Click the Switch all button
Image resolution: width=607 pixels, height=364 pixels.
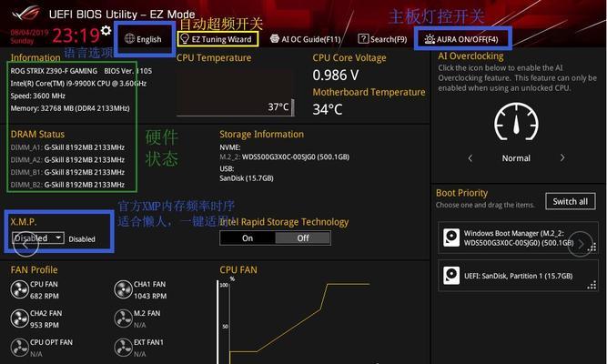(571, 201)
